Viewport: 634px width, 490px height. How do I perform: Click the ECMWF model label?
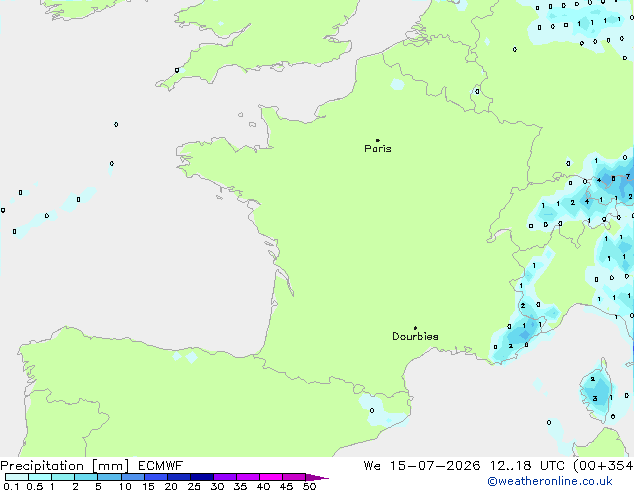[161, 466]
